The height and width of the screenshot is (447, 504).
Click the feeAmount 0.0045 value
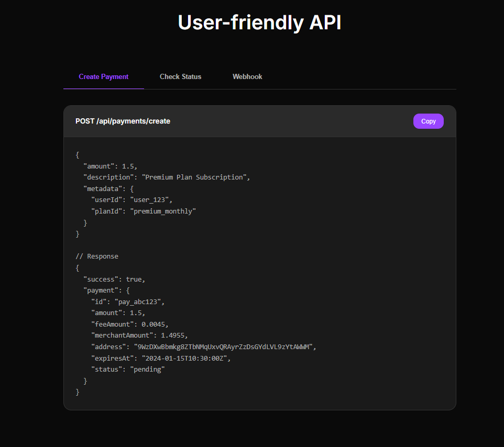click(x=155, y=325)
